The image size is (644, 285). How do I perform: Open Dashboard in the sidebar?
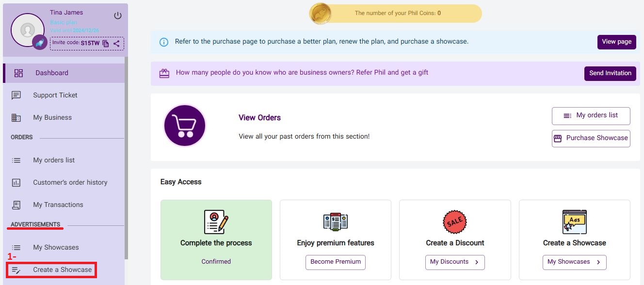point(51,73)
